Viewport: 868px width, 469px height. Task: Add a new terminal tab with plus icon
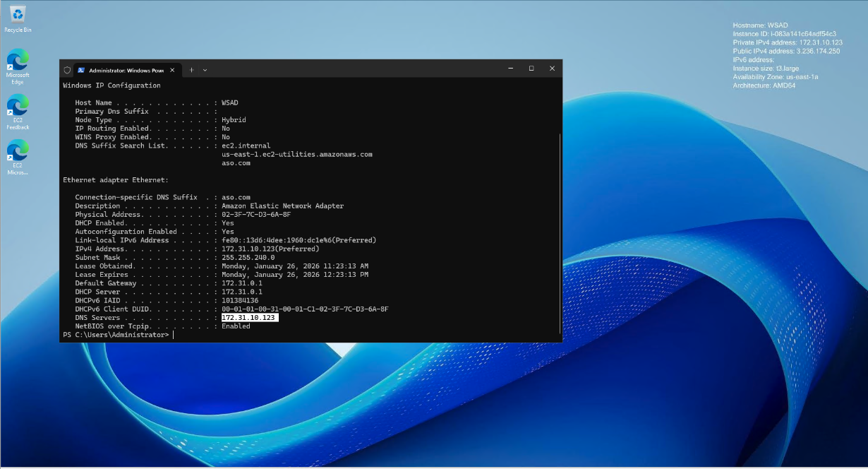coord(191,70)
